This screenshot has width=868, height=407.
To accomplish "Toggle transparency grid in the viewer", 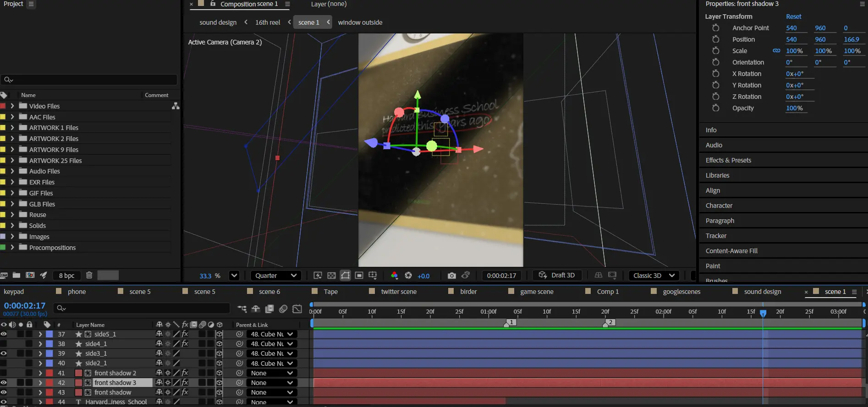I will [x=331, y=276].
